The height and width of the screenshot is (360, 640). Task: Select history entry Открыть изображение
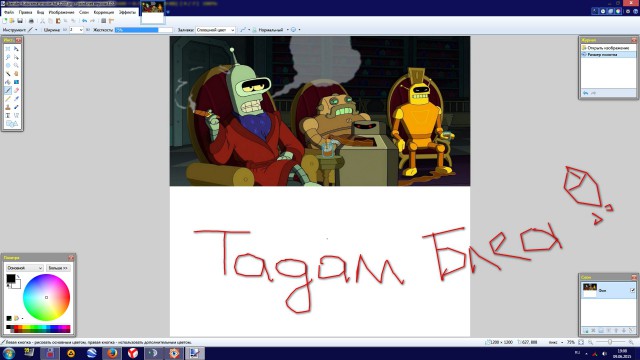click(x=608, y=48)
